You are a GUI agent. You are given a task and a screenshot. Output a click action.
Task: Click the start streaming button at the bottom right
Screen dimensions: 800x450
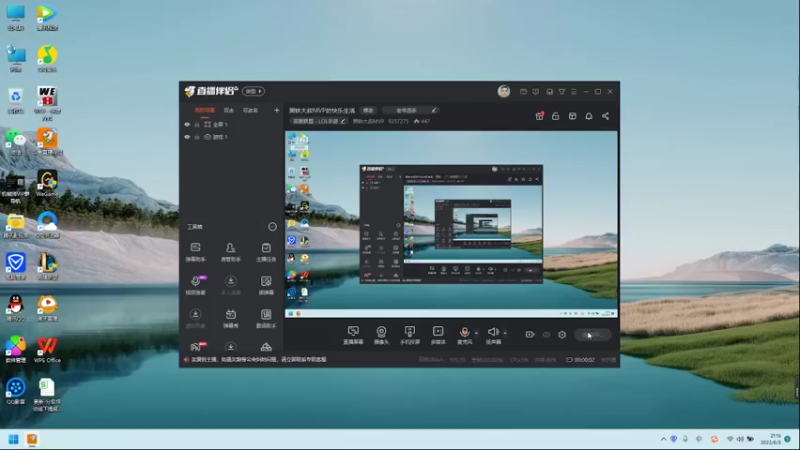coord(592,335)
